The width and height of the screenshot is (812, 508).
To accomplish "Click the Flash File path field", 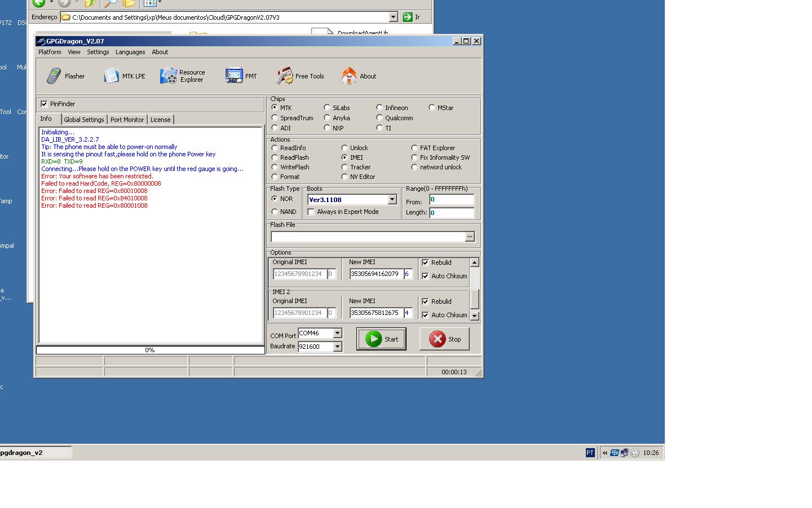I will 368,237.
